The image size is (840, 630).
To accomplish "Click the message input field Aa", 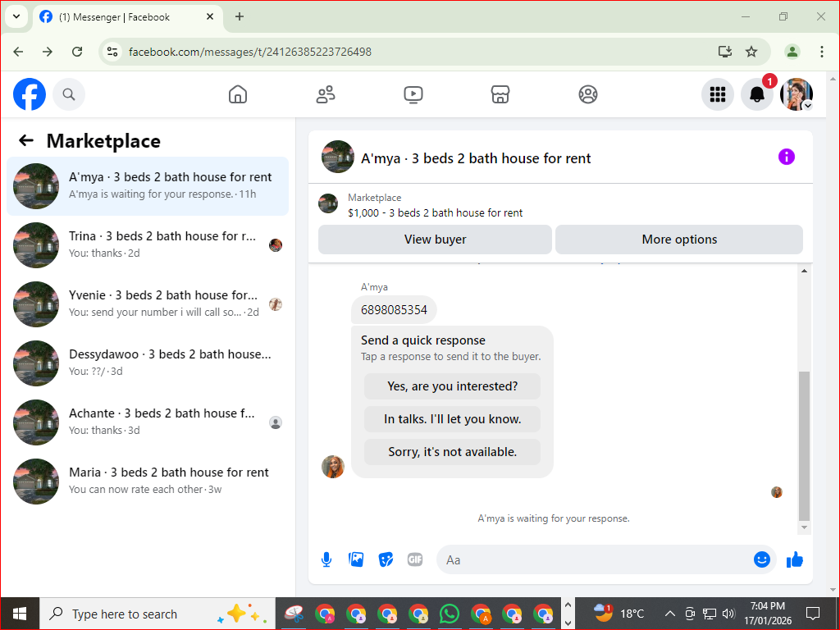I will pyautogui.click(x=595, y=559).
